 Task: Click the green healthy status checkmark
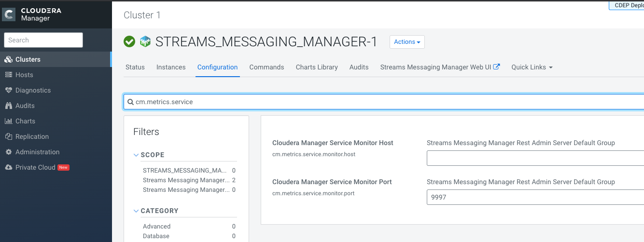pos(129,41)
